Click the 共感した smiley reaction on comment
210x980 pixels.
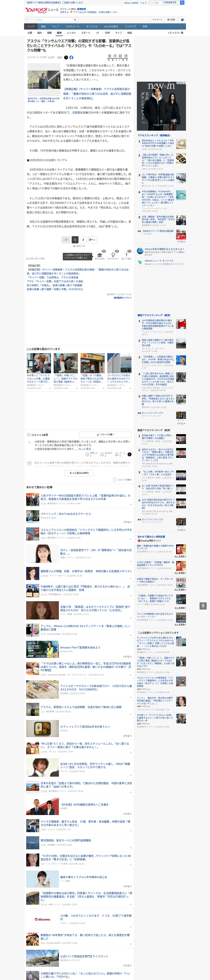coord(88,454)
